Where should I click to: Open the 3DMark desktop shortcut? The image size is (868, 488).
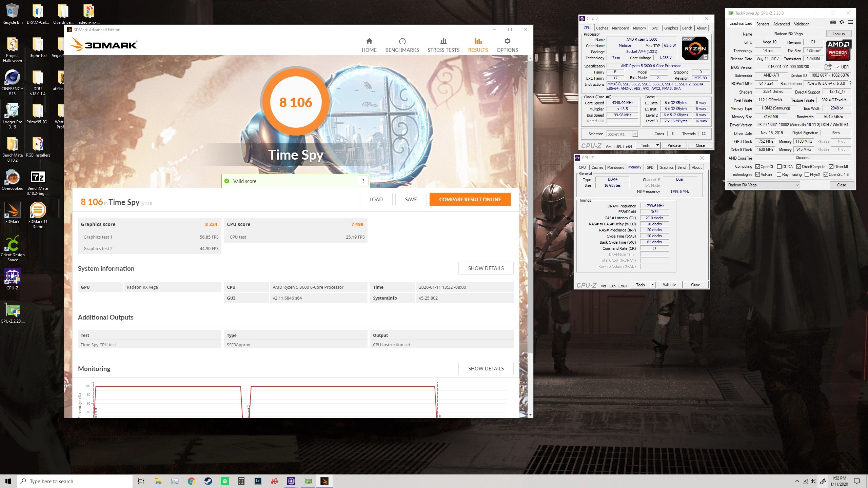pos(13,213)
